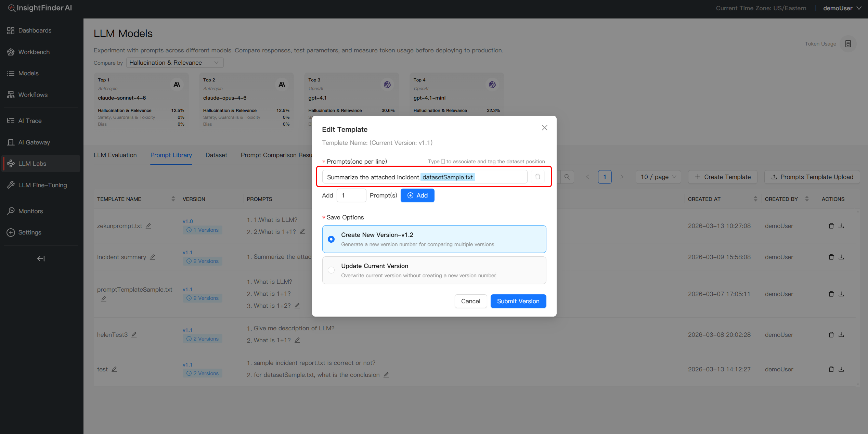The image size is (868, 434).
Task: Select Create New Version-v1.2 radio option
Action: [x=331, y=239]
